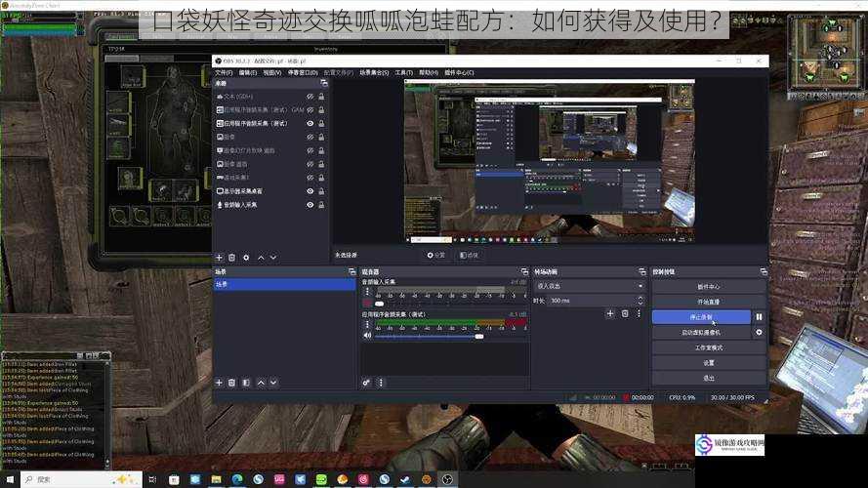Move source up with the Sources up arrow
Image resolution: width=868 pixels, height=488 pixels.
tap(261, 258)
